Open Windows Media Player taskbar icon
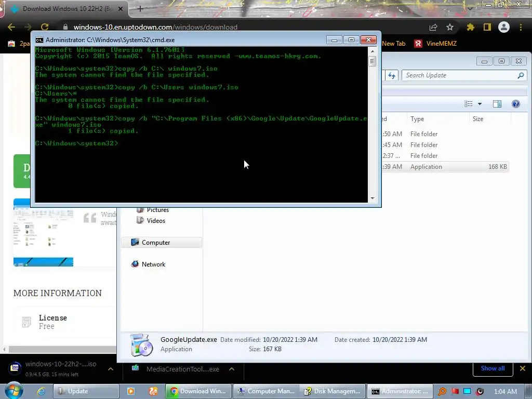Viewport: 532px width, 399px height. (130, 391)
